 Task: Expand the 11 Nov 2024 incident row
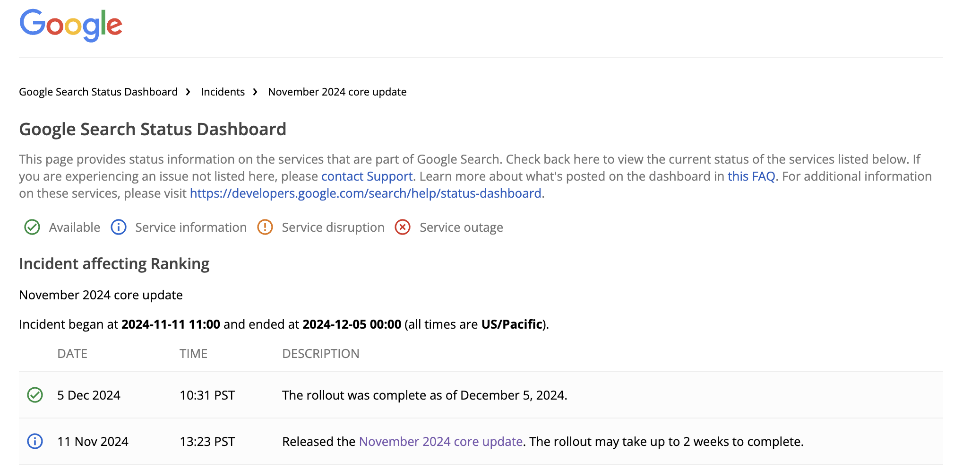(93, 442)
